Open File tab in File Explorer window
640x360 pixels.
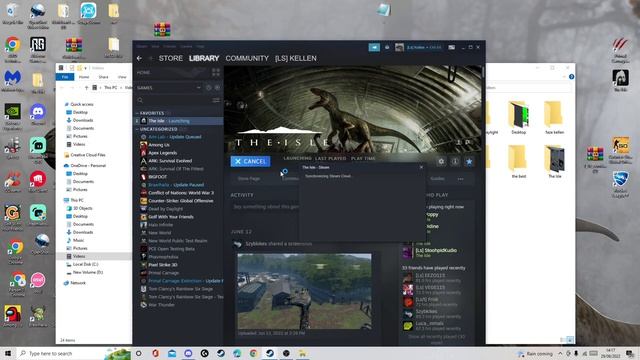click(x=65, y=77)
